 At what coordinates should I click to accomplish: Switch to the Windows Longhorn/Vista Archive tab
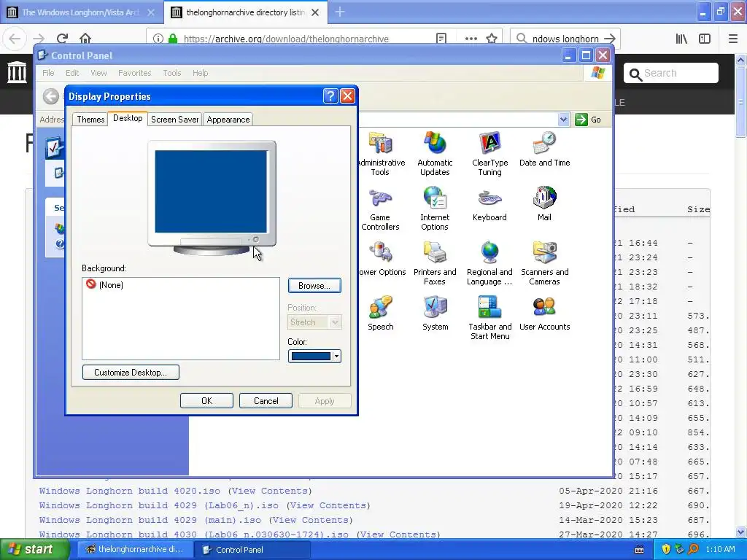(x=81, y=12)
